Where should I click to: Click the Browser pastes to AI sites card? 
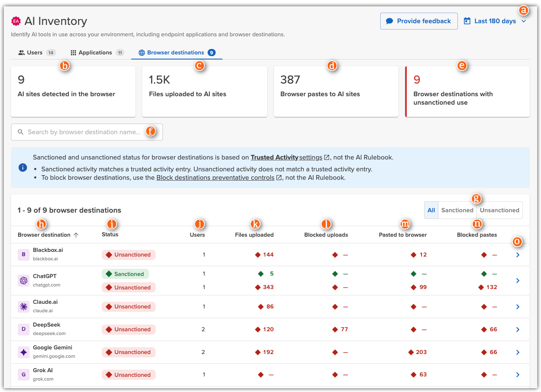[x=336, y=92]
